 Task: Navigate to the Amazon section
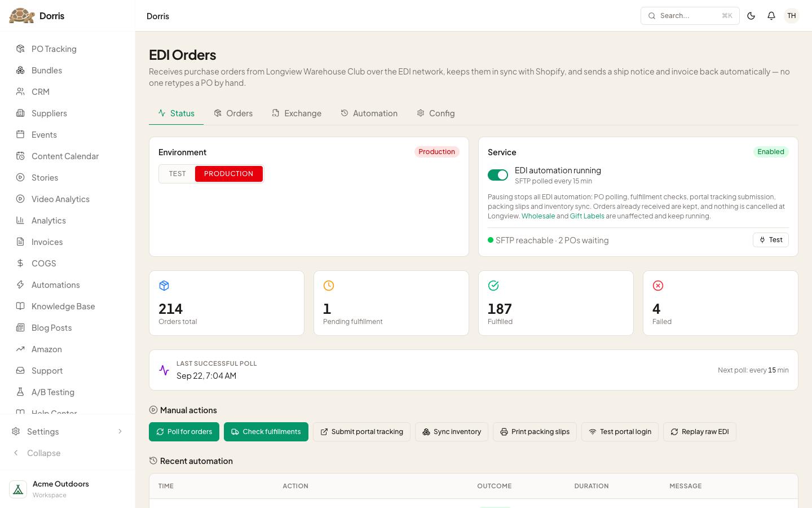click(x=68, y=349)
